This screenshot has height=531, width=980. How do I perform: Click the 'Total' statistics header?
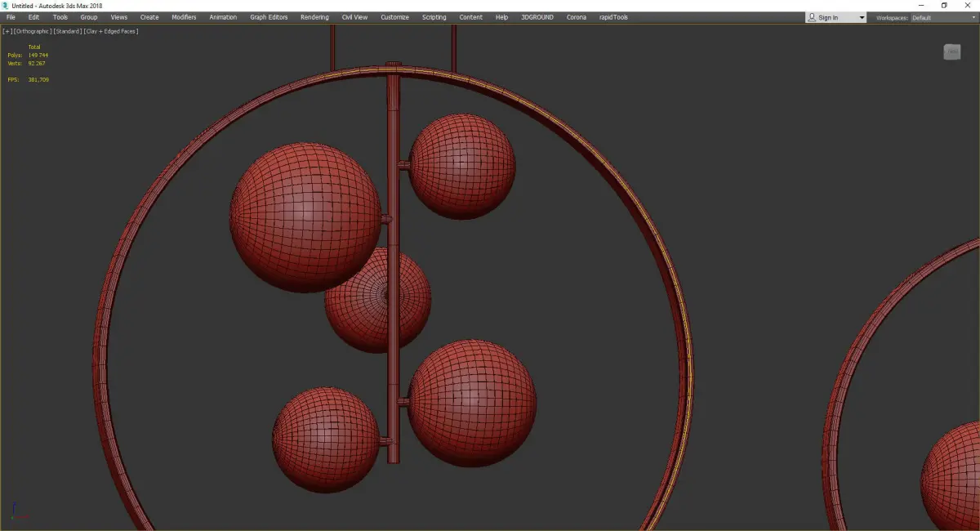pyautogui.click(x=34, y=47)
